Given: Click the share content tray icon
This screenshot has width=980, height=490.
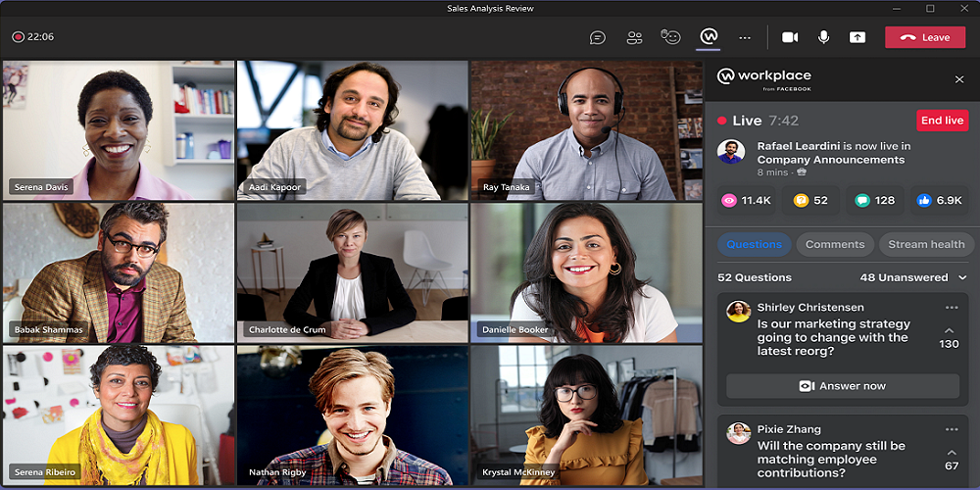Looking at the screenshot, I should [x=857, y=37].
